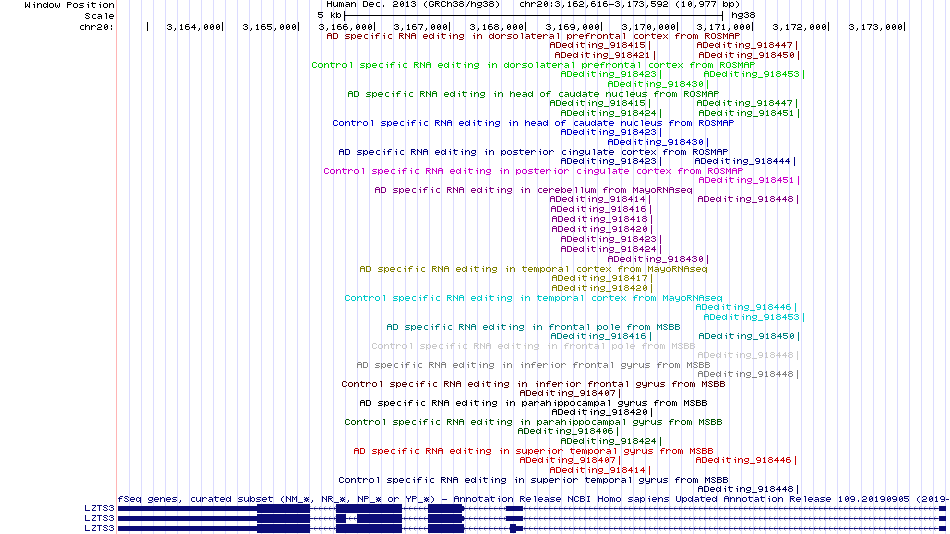Select ADediting_918420 in the AD cerebellum track

point(602,229)
